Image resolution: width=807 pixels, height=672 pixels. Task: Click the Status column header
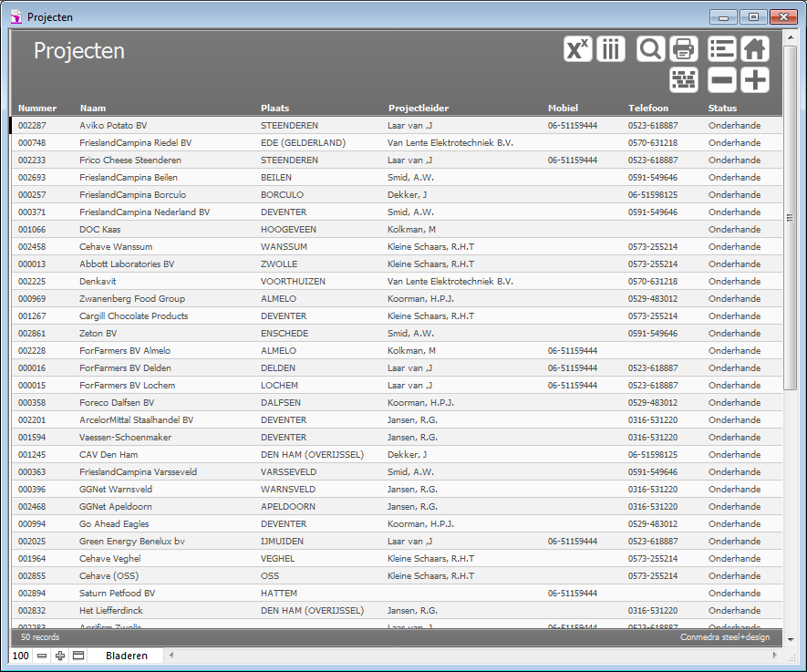722,109
